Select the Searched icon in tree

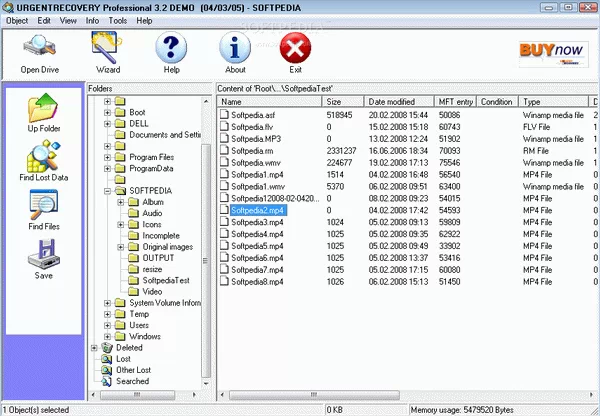click(106, 381)
